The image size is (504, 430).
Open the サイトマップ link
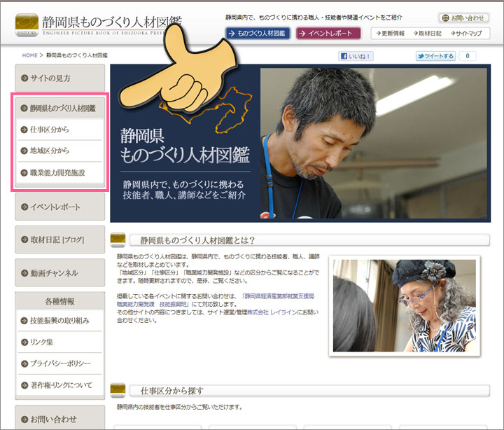tap(465, 33)
